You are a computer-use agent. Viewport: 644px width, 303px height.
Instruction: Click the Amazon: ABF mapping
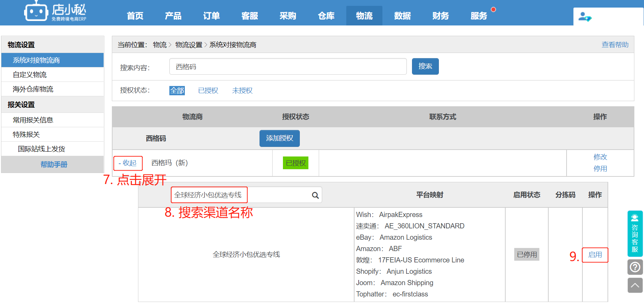pos(379,249)
